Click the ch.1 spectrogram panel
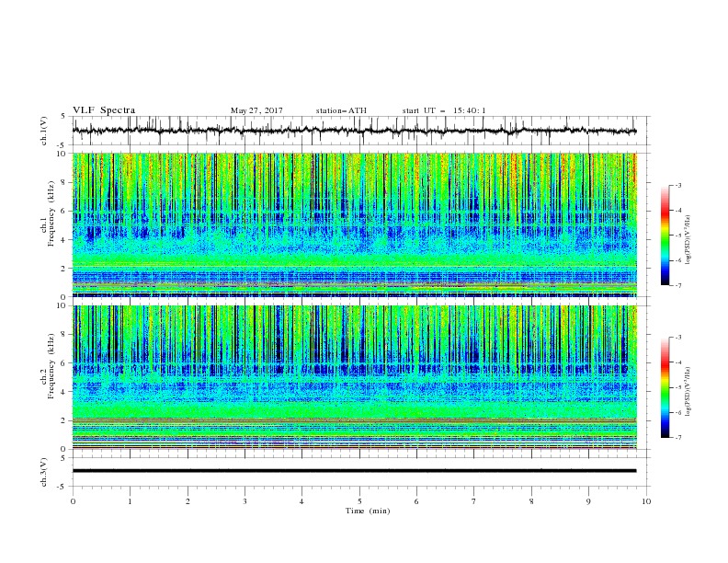The height and width of the screenshot is (563, 728). 355,224
